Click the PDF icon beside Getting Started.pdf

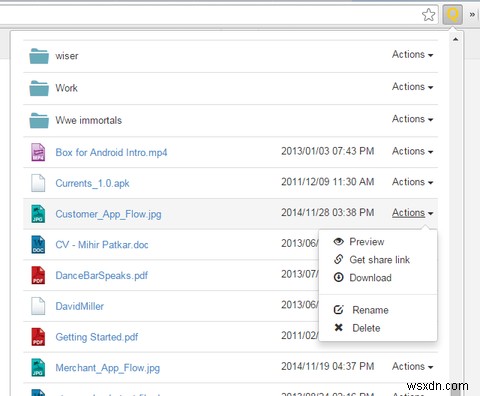tap(38, 337)
